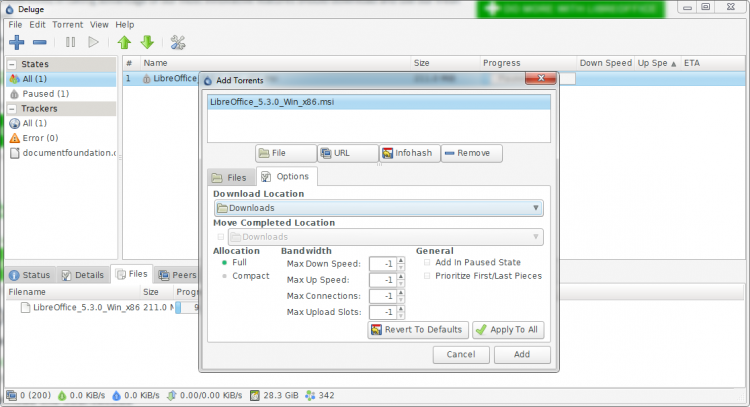Screen dimensions: 750x407
Task: Sort by Up Speed column header
Action: pyautogui.click(x=657, y=63)
